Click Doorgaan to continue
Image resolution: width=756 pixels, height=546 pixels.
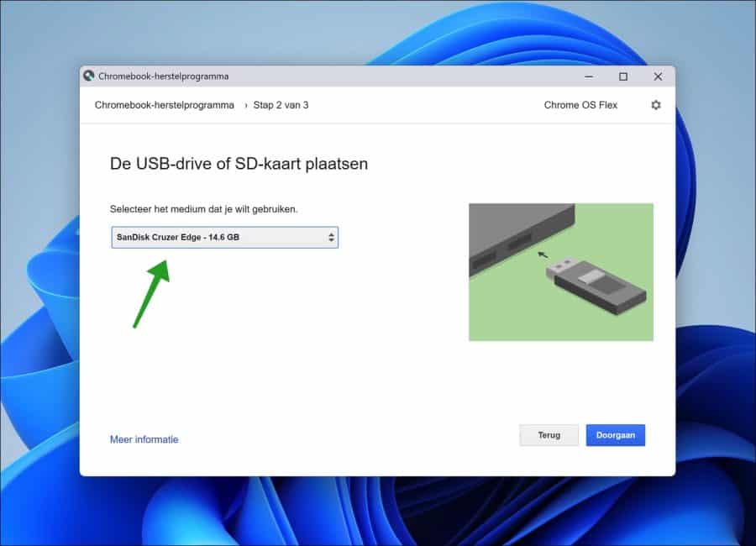(x=615, y=435)
